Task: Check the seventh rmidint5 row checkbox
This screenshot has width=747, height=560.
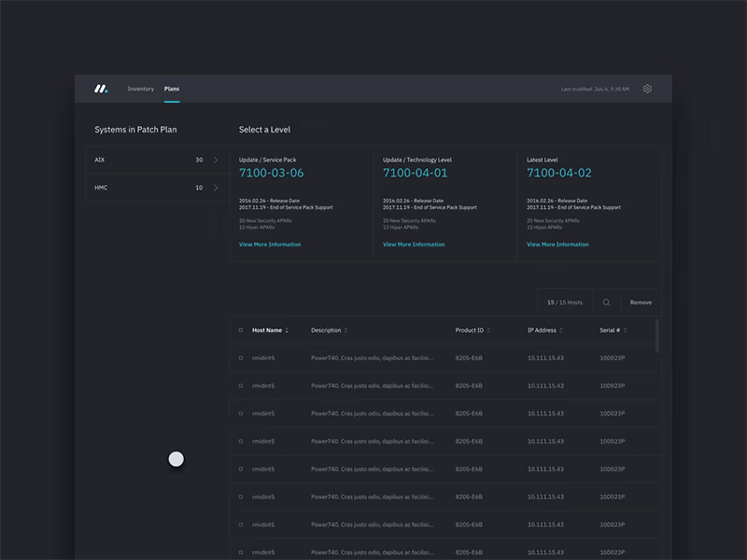Action: point(241,525)
